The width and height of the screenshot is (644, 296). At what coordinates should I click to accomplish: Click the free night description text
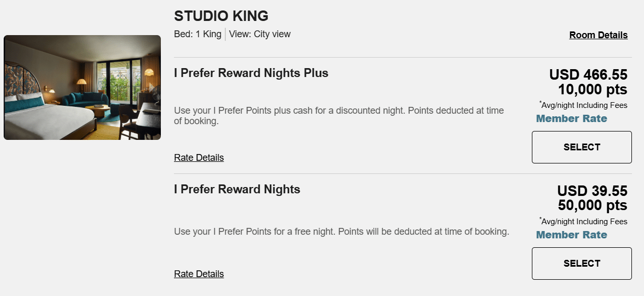pyautogui.click(x=341, y=232)
